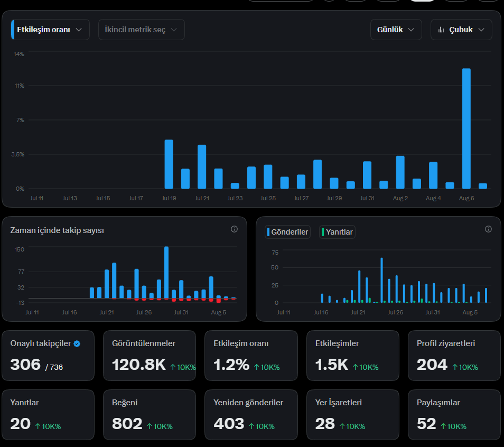This screenshot has width=504, height=447.
Task: Expand the Günlük interval dropdown
Action: pyautogui.click(x=396, y=30)
